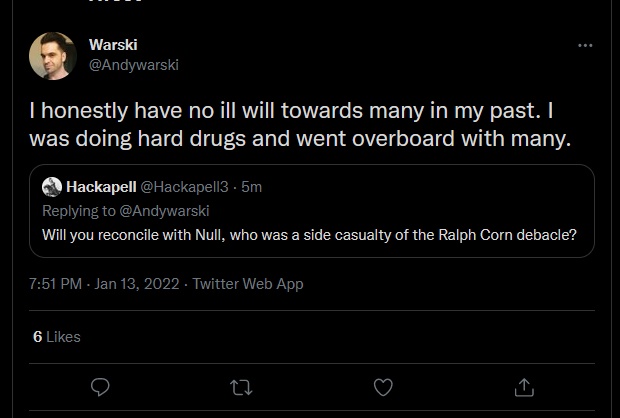Click the 7:51 PM · Jan 13, 2022 timestamp
The width and height of the screenshot is (620, 418).
pos(104,284)
